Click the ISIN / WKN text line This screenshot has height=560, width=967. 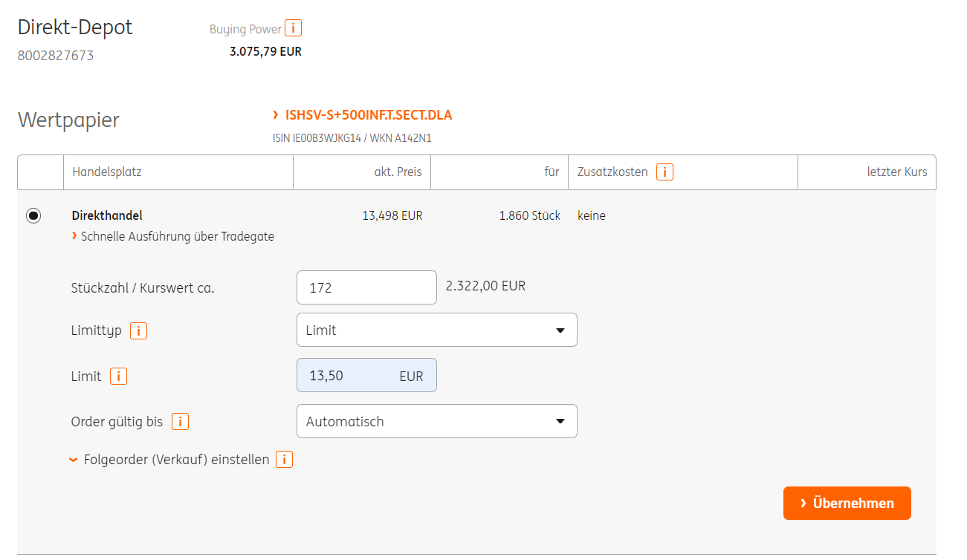click(352, 138)
